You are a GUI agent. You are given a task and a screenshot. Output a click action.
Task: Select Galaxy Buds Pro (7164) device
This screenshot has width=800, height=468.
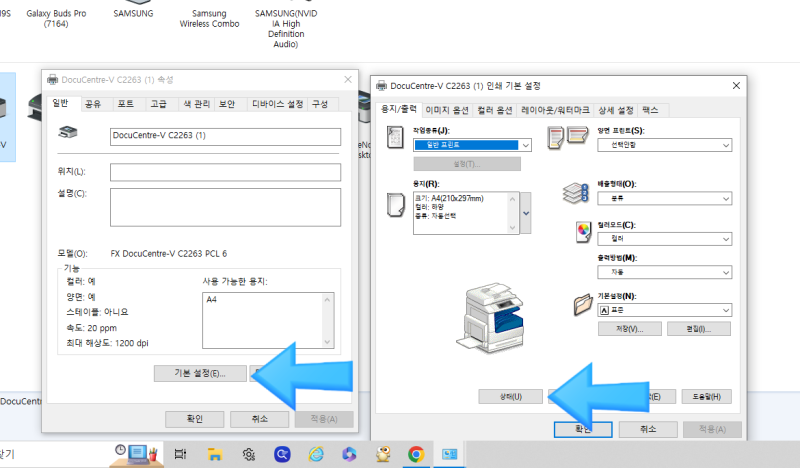(56, 18)
